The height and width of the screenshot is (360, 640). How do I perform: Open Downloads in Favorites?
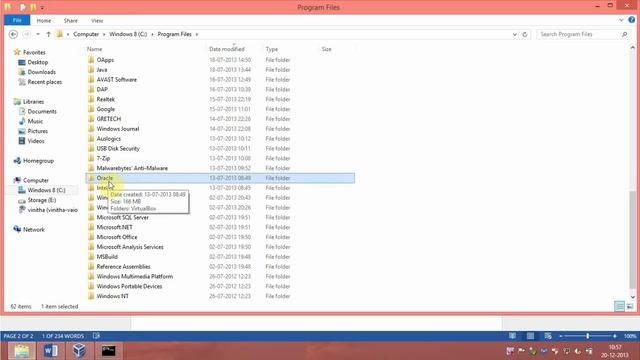(x=42, y=72)
